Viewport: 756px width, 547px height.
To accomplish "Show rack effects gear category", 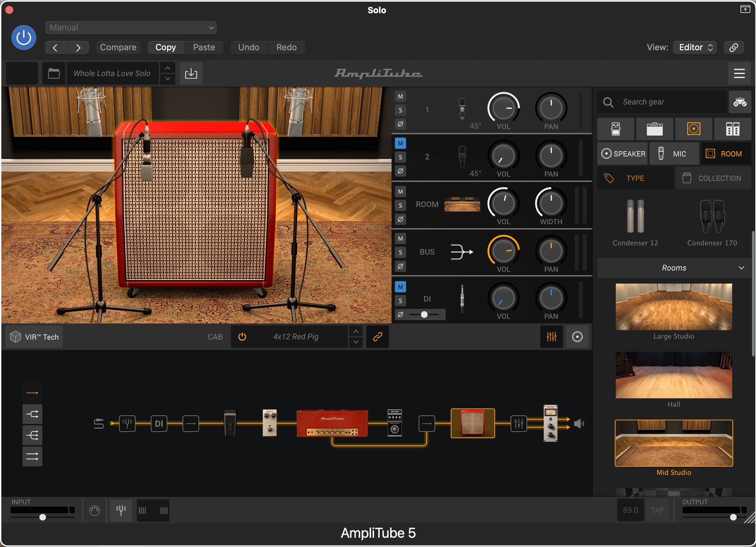I will (x=733, y=129).
